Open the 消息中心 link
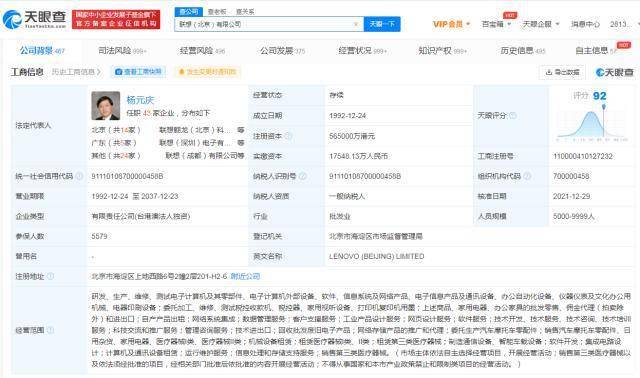Image resolution: width=640 pixels, height=378 pixels. pyautogui.click(x=585, y=24)
